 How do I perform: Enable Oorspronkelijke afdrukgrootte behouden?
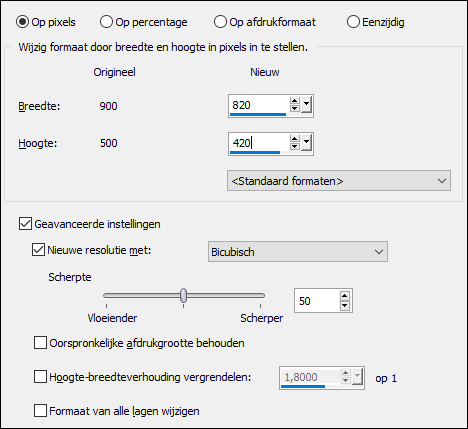[40, 343]
